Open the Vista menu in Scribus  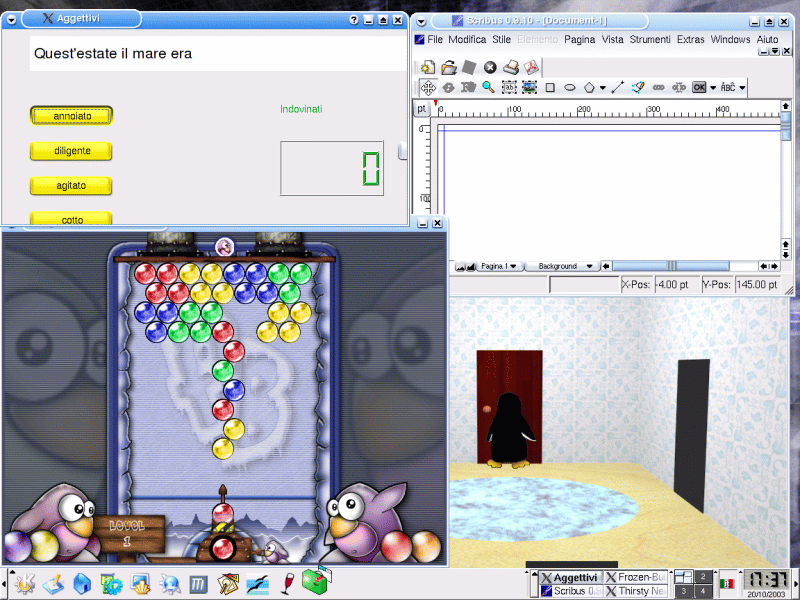click(612, 39)
